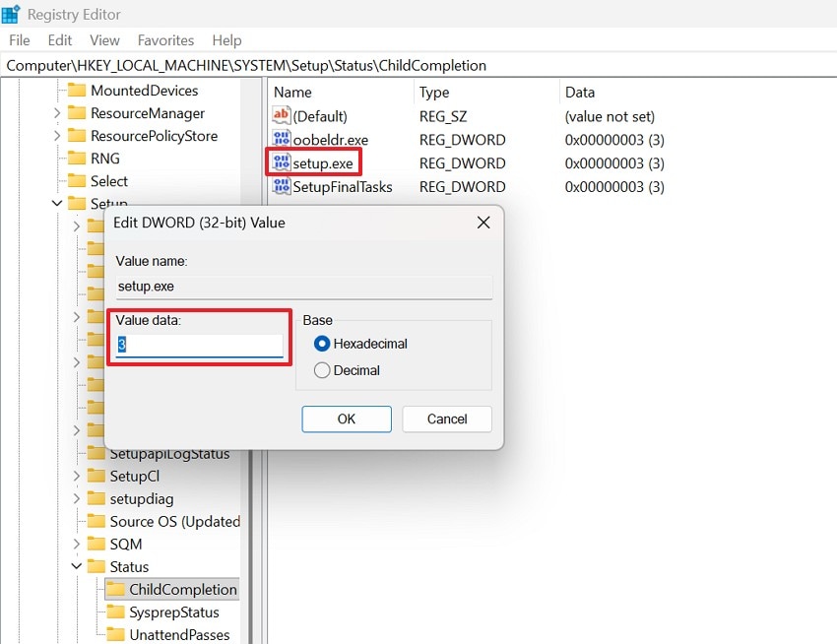Select the setup.exe DWORD value icon

pyautogui.click(x=282, y=162)
